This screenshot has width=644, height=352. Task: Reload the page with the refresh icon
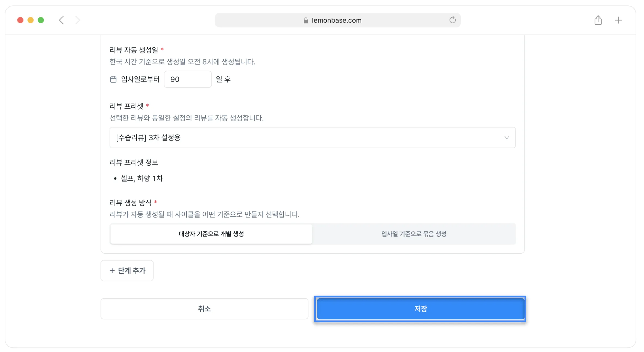[452, 20]
